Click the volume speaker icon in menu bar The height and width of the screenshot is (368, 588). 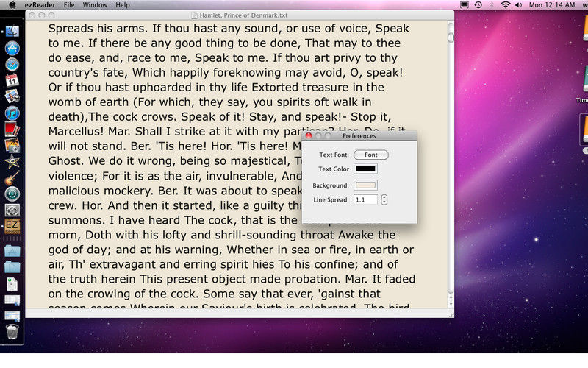[x=519, y=5]
